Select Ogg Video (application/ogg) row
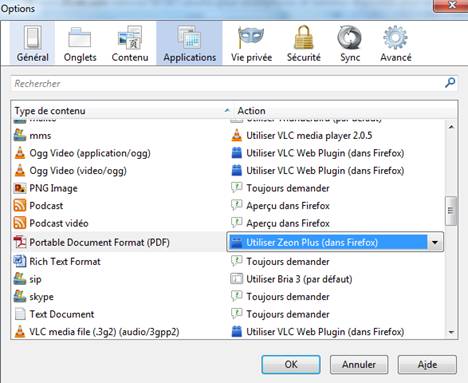 [x=229, y=153]
